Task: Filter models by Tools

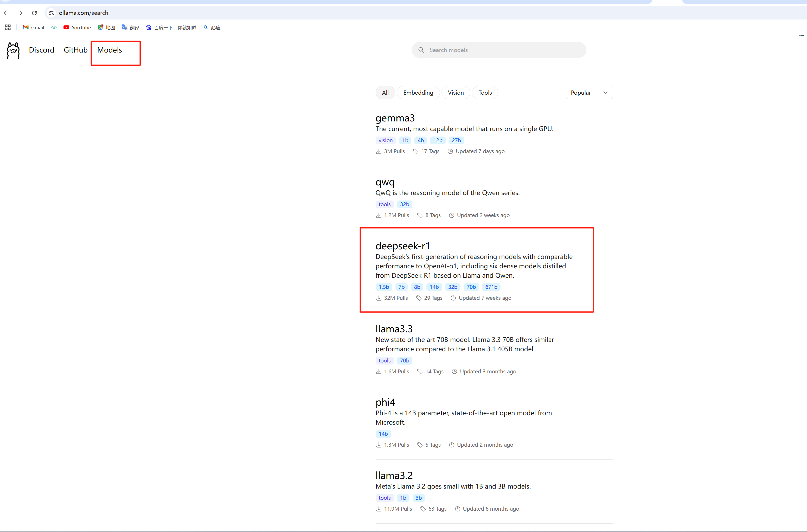Action: [x=485, y=93]
